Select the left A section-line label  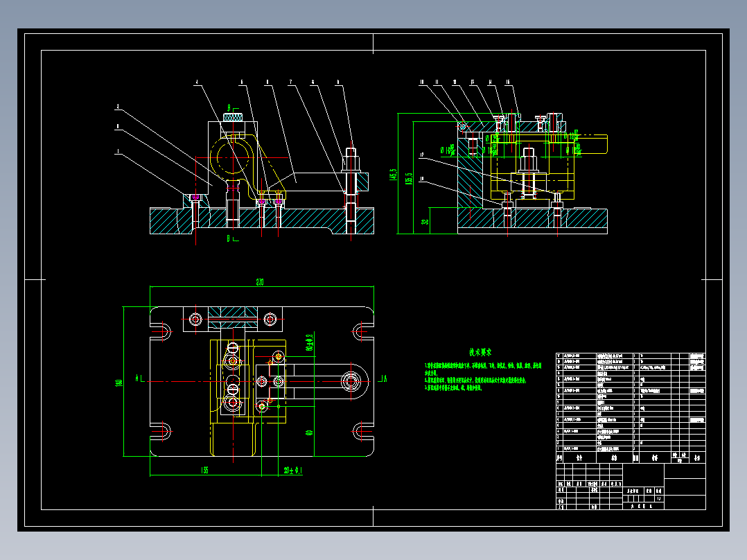pyautogui.click(x=138, y=378)
